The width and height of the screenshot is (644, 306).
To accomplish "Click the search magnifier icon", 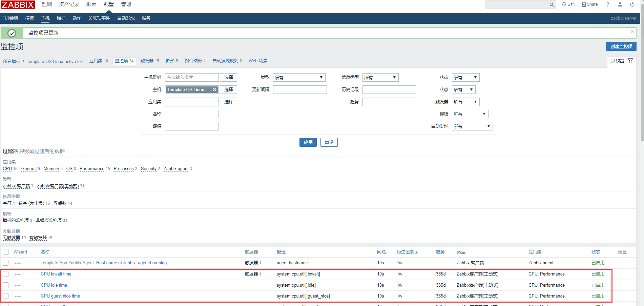I will [552, 5].
